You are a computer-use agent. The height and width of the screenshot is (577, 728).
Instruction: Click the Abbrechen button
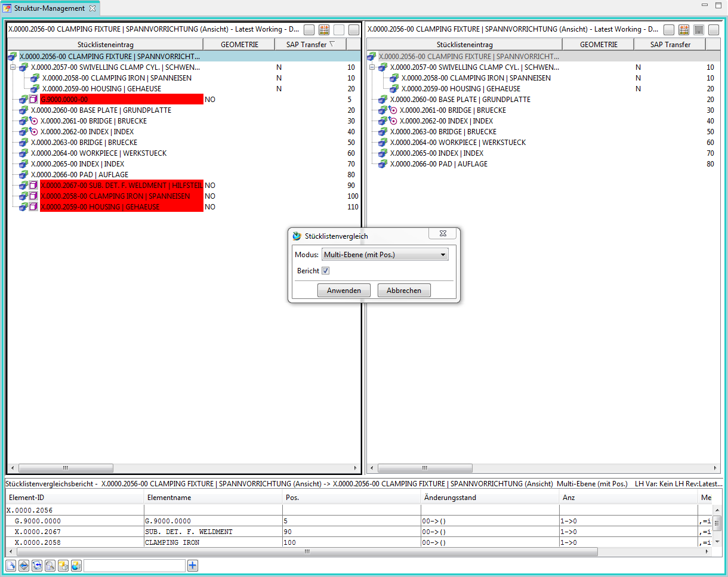click(x=404, y=291)
